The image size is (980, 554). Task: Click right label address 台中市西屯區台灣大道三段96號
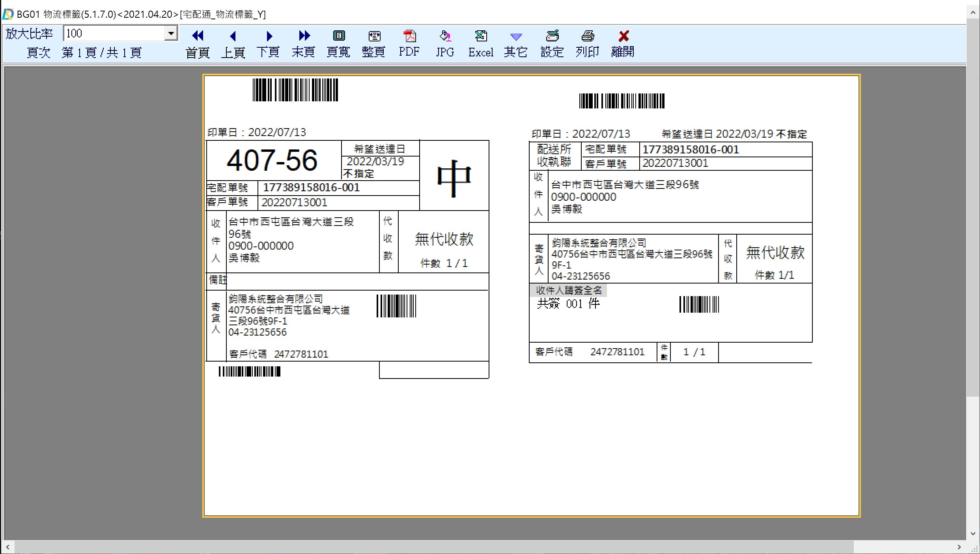click(x=625, y=185)
